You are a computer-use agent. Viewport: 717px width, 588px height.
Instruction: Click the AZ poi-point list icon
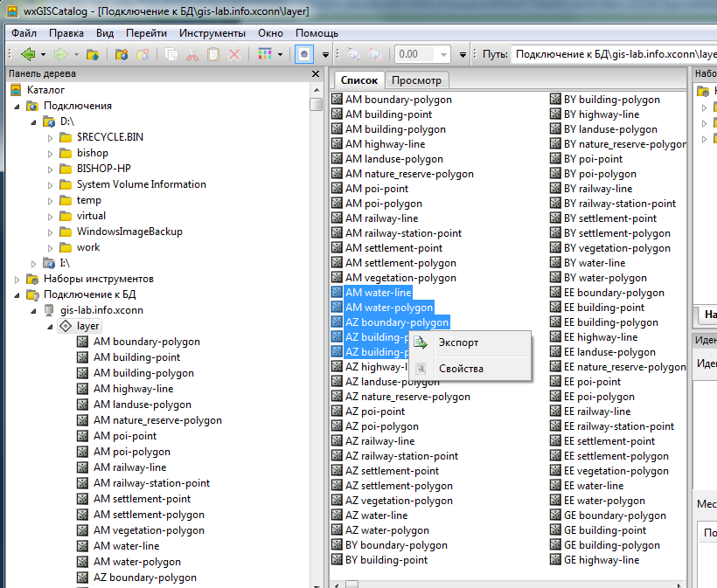(x=337, y=412)
